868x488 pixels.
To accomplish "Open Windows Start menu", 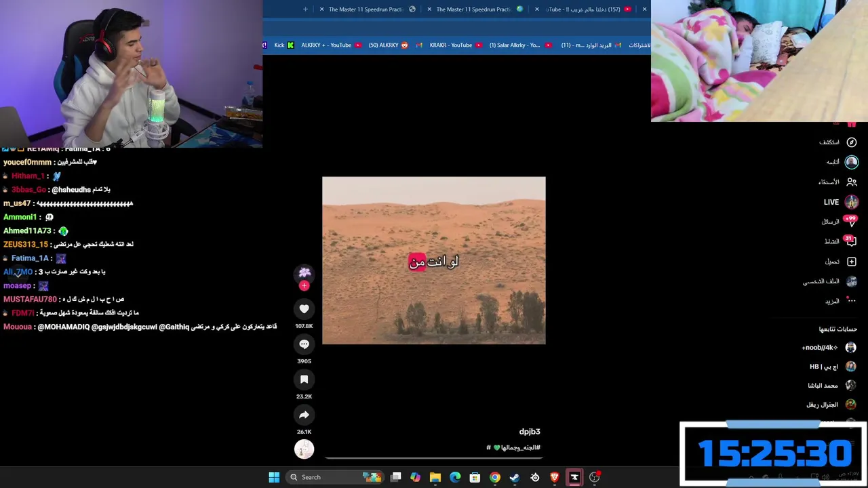I will (x=274, y=477).
